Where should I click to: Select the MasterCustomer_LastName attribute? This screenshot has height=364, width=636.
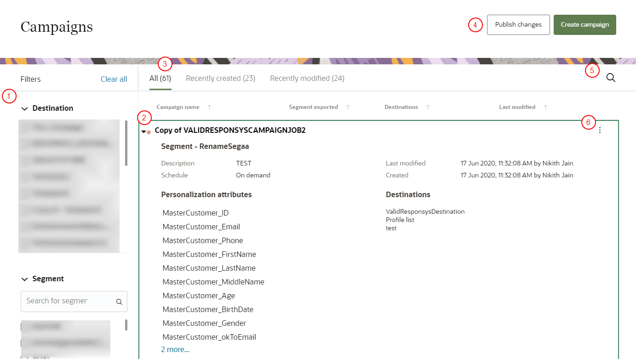point(209,268)
